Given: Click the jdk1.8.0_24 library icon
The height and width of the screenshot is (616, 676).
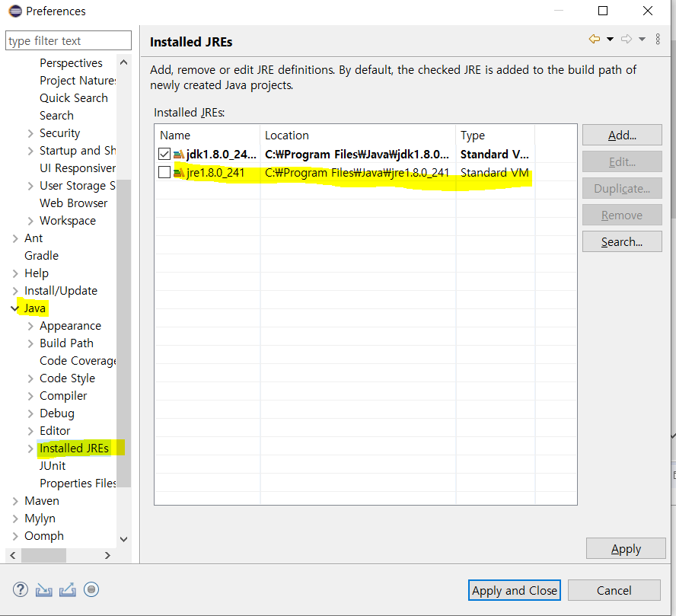Looking at the screenshot, I should (x=179, y=155).
